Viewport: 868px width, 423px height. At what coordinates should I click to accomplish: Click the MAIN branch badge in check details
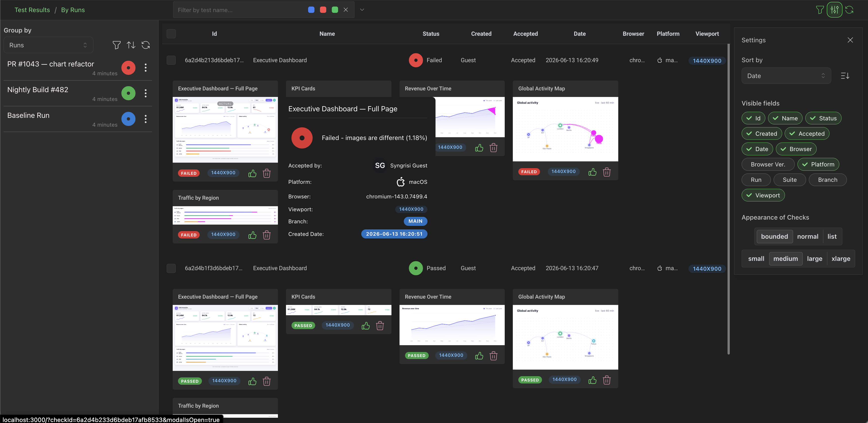pyautogui.click(x=415, y=221)
